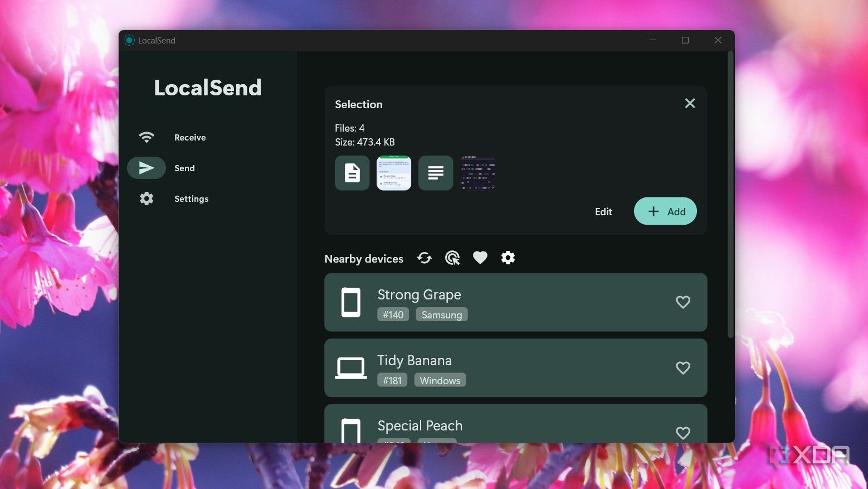Select the green-topped screenshot thumbnail
Screen dimensions: 868x489
[x=394, y=173]
